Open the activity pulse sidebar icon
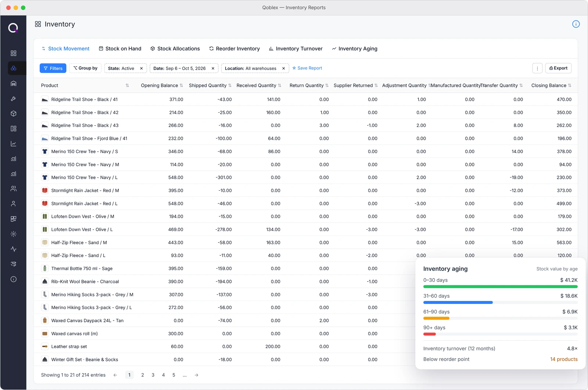 click(14, 249)
